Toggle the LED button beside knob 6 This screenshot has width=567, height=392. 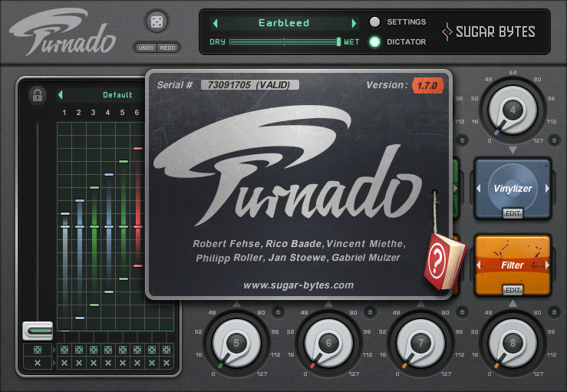[370, 312]
